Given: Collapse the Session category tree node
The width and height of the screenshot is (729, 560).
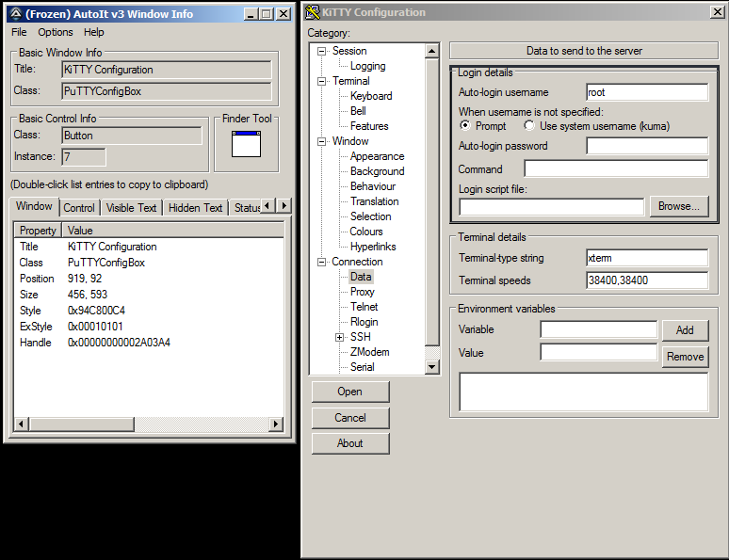Looking at the screenshot, I should tap(322, 51).
